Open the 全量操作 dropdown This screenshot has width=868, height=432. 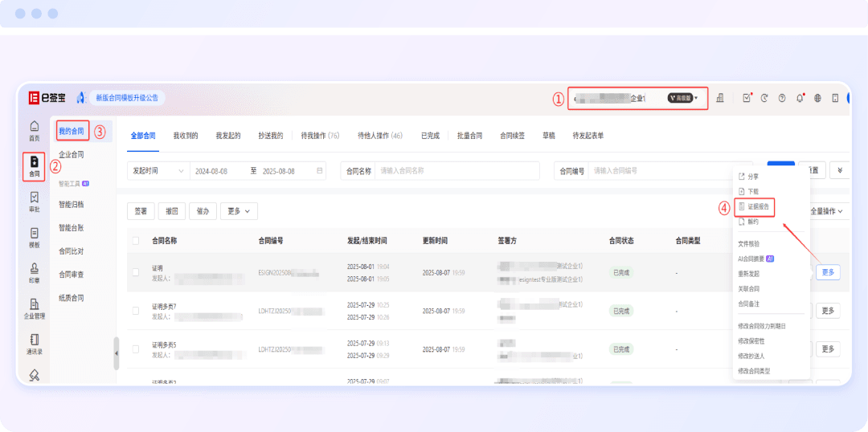coord(826,210)
